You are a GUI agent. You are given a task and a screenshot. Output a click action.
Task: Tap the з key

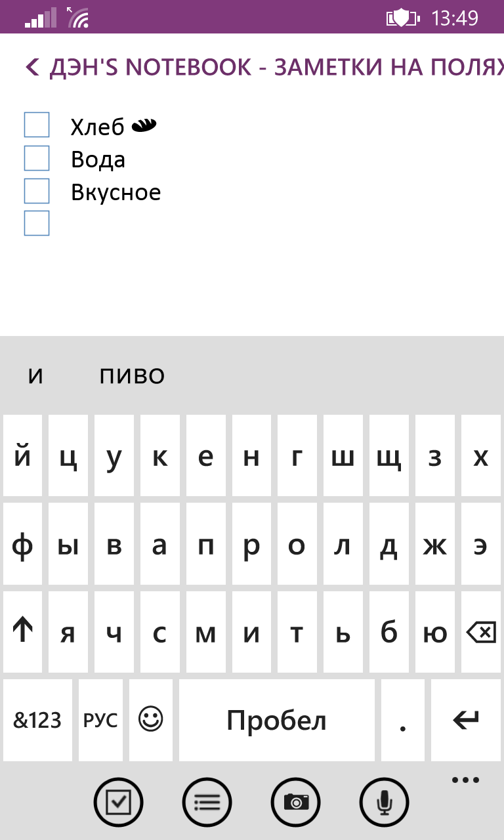(x=434, y=455)
